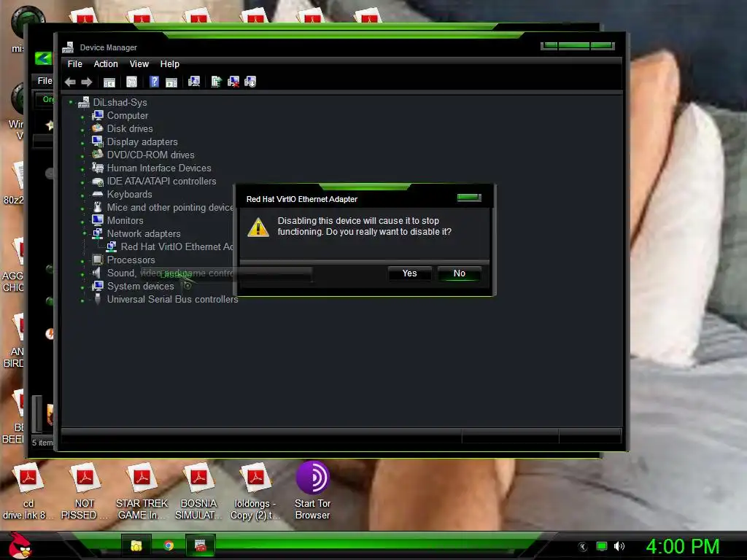
Task: Open the Action menu
Action: click(106, 64)
